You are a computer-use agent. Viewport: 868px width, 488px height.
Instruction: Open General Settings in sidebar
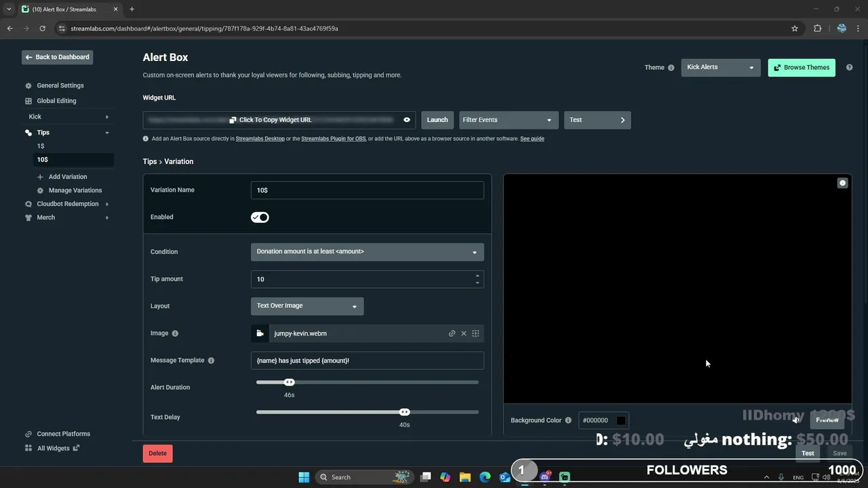click(60, 86)
